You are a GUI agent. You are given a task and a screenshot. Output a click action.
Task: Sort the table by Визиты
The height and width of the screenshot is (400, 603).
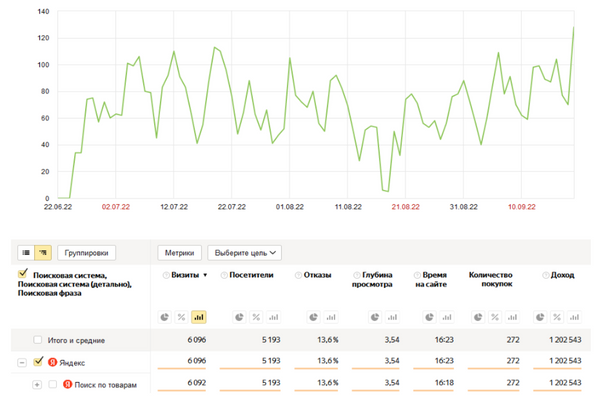pos(185,275)
